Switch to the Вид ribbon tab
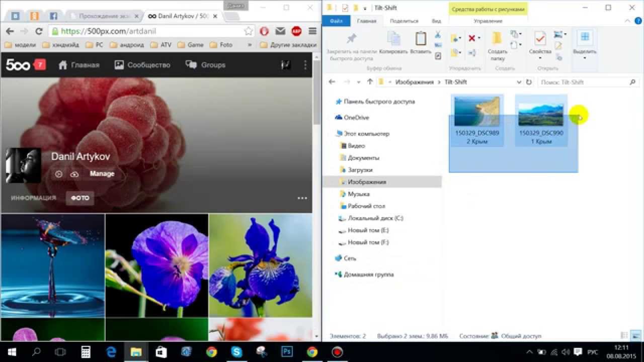Image resolution: width=644 pixels, height=362 pixels. 436,21
